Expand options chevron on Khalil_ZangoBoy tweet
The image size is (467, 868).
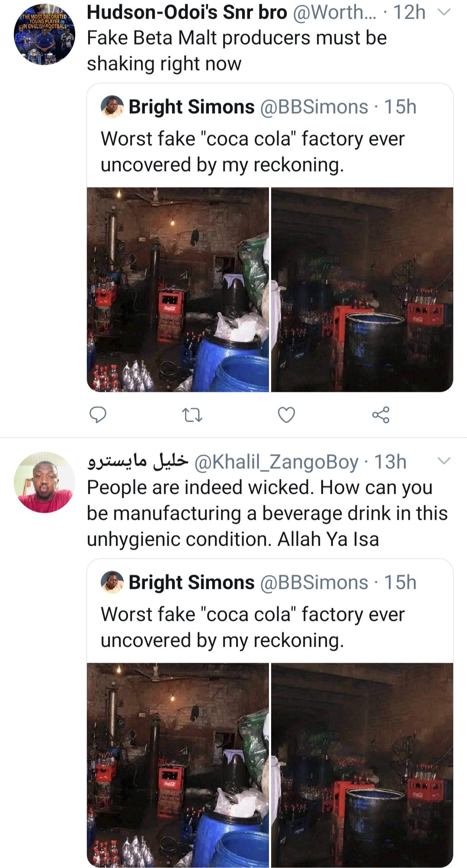[x=444, y=461]
